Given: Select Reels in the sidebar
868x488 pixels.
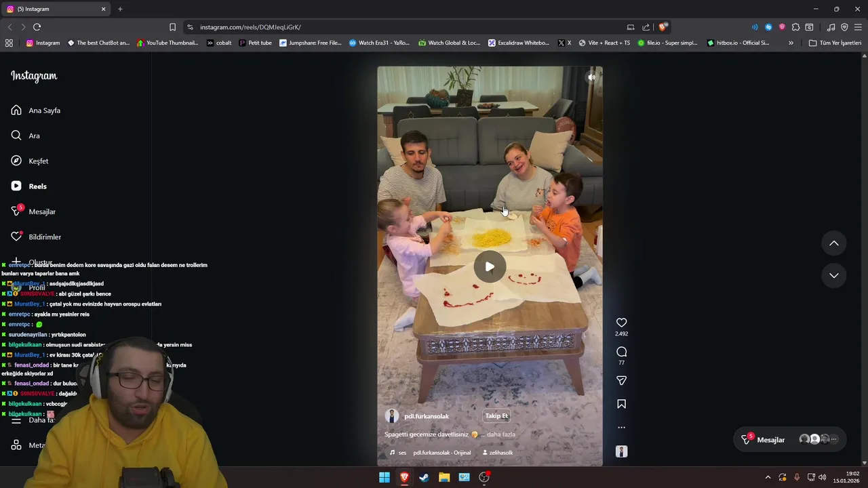Looking at the screenshot, I should pos(28,186).
